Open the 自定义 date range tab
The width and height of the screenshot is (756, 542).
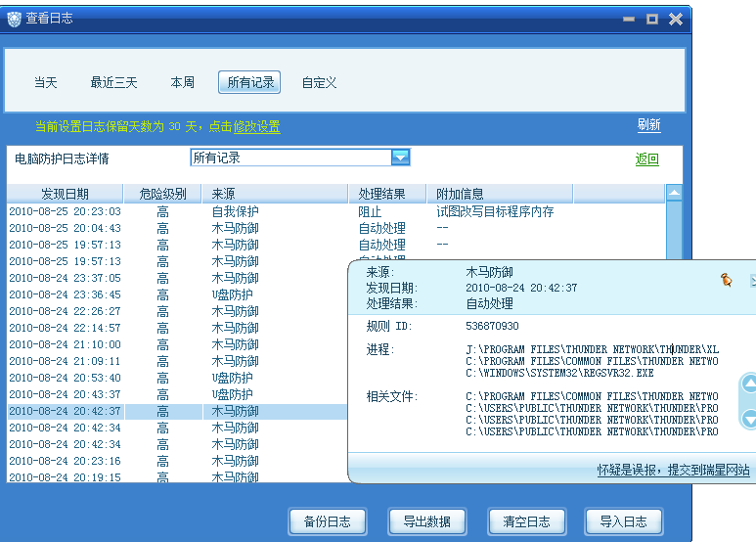[319, 83]
